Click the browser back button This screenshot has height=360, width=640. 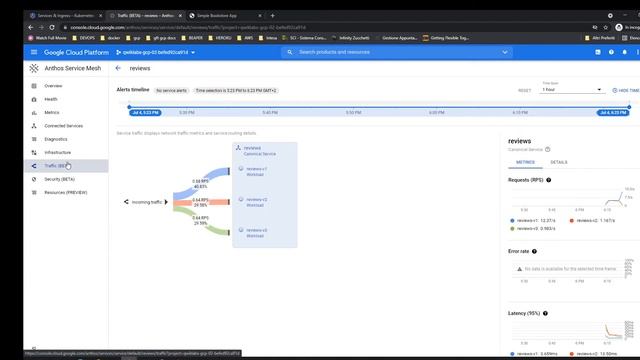click(31, 27)
